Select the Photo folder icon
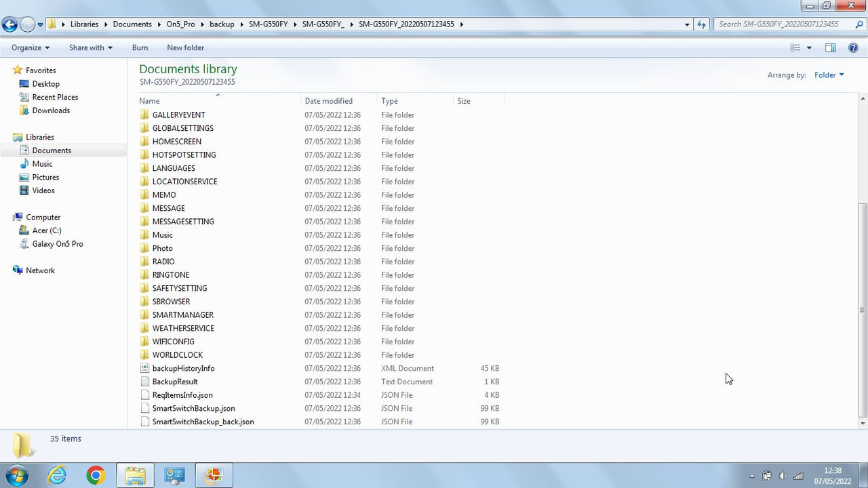The height and width of the screenshot is (488, 868). (144, 248)
